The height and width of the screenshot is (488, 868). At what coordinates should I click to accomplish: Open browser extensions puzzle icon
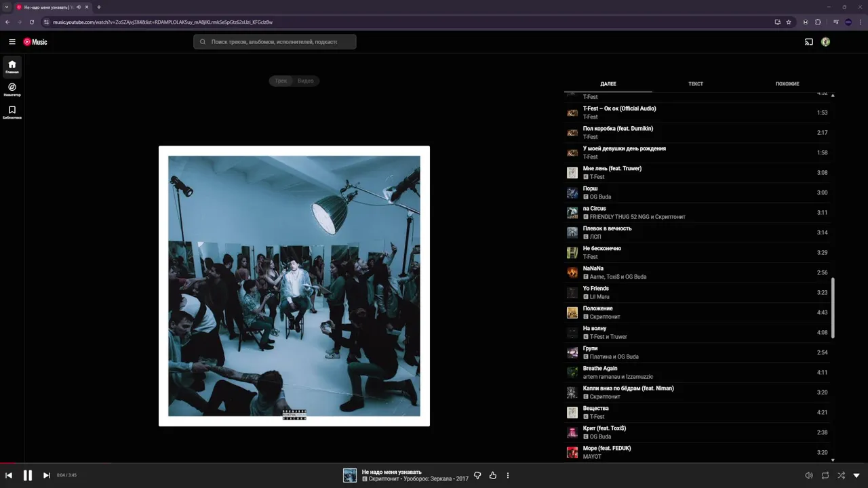[x=818, y=22]
